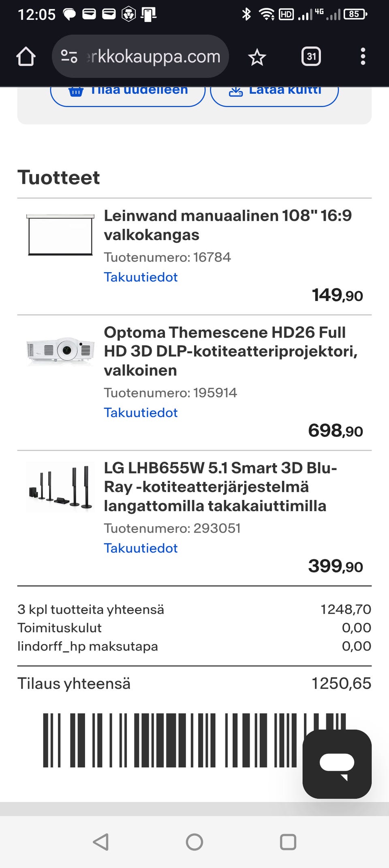Open the browser three-dot menu
This screenshot has height=868, width=389.
click(363, 56)
